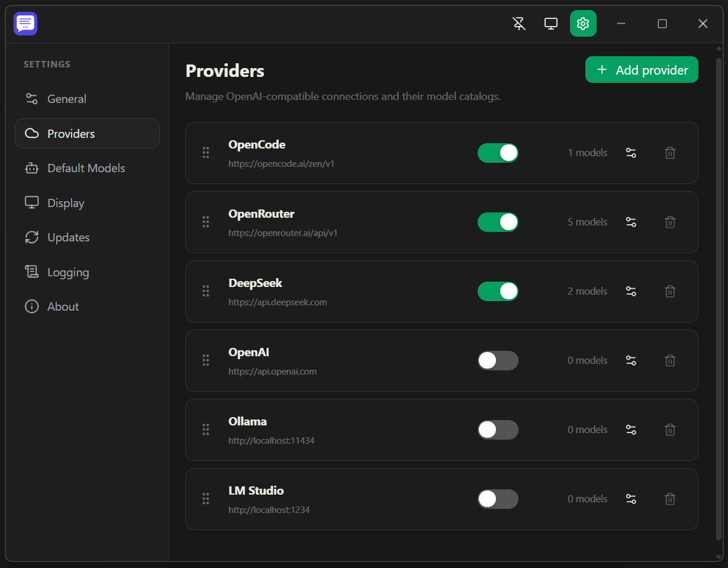Viewport: 728px width, 568px height.
Task: Minimize the settings window
Action: pyautogui.click(x=621, y=24)
